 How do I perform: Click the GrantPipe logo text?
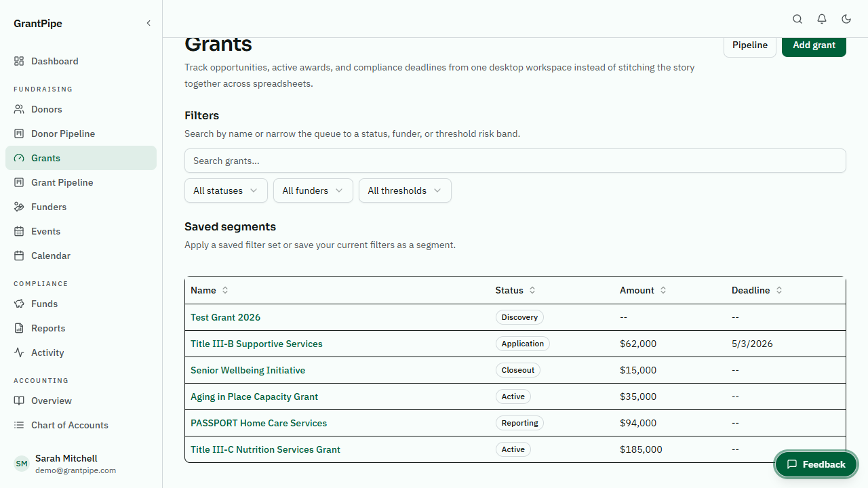pyautogui.click(x=38, y=23)
